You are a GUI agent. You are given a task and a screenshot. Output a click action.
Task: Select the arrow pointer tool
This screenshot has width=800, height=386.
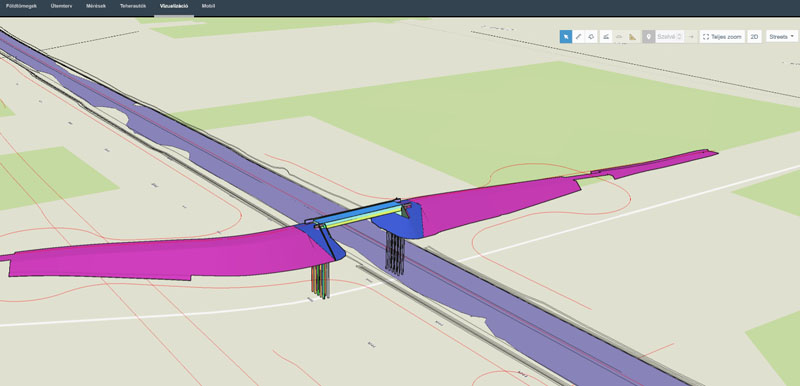tap(566, 37)
